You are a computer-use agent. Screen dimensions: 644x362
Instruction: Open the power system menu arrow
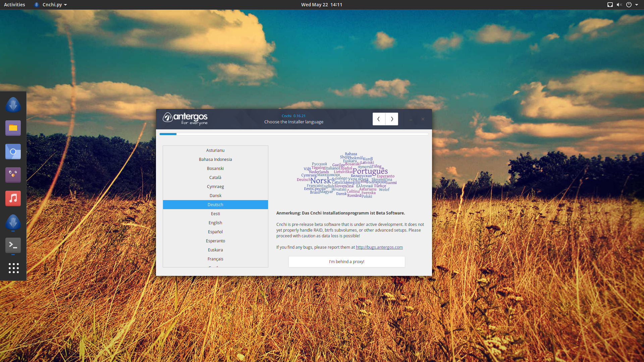coord(637,5)
